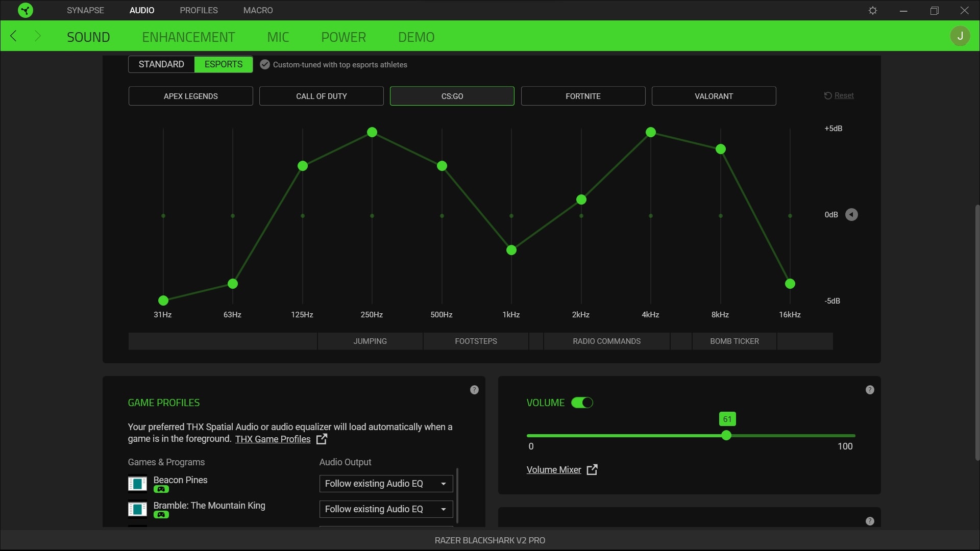Screen dimensions: 980x551
Task: Select the Fortnite preset
Action: tap(583, 96)
